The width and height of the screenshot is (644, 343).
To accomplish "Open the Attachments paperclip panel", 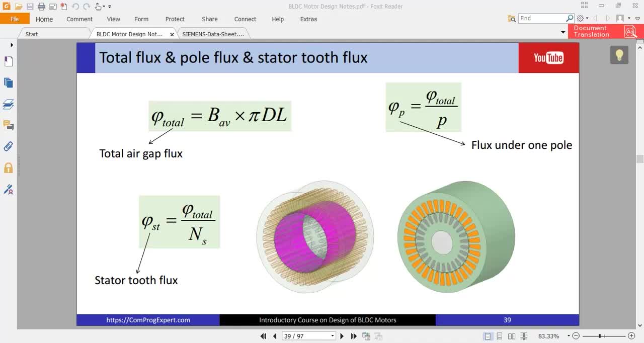I will coord(9,146).
